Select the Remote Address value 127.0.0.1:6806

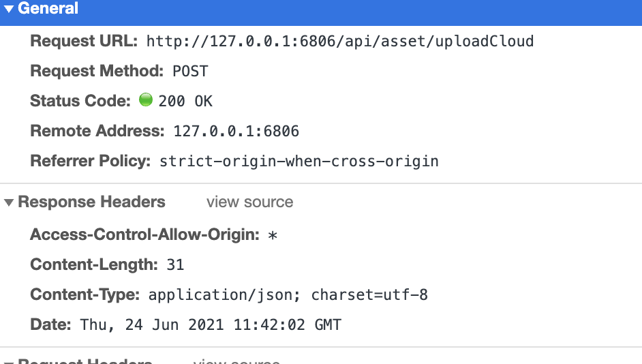point(236,132)
